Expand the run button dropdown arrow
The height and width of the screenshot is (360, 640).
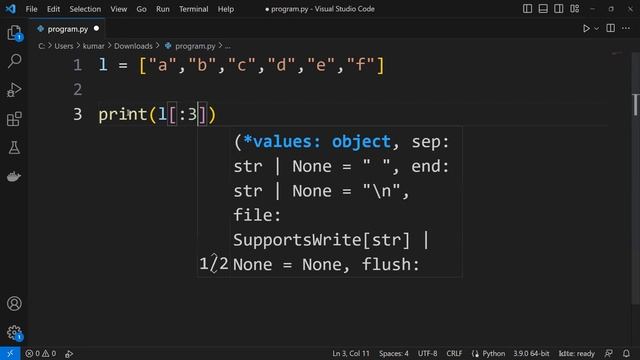pyautogui.click(x=596, y=29)
